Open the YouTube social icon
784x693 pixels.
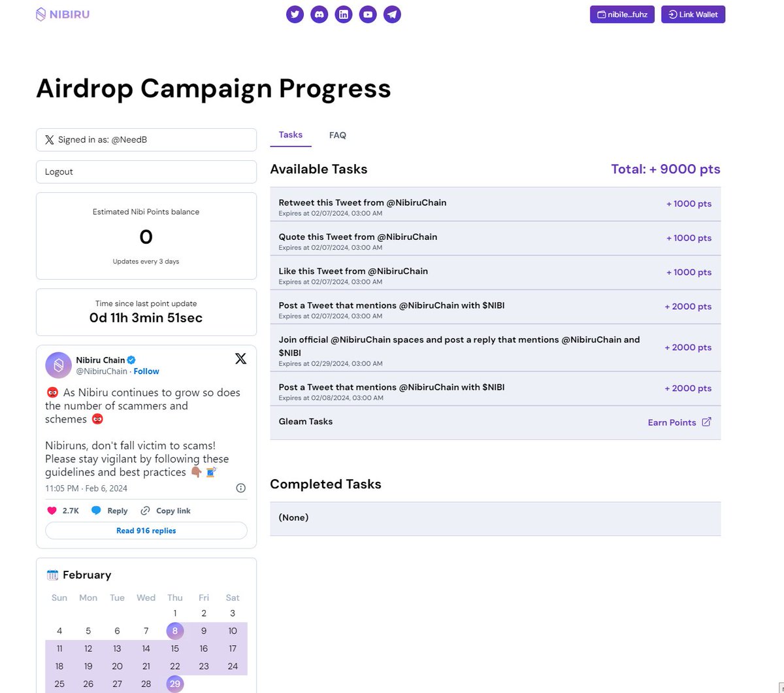point(368,14)
